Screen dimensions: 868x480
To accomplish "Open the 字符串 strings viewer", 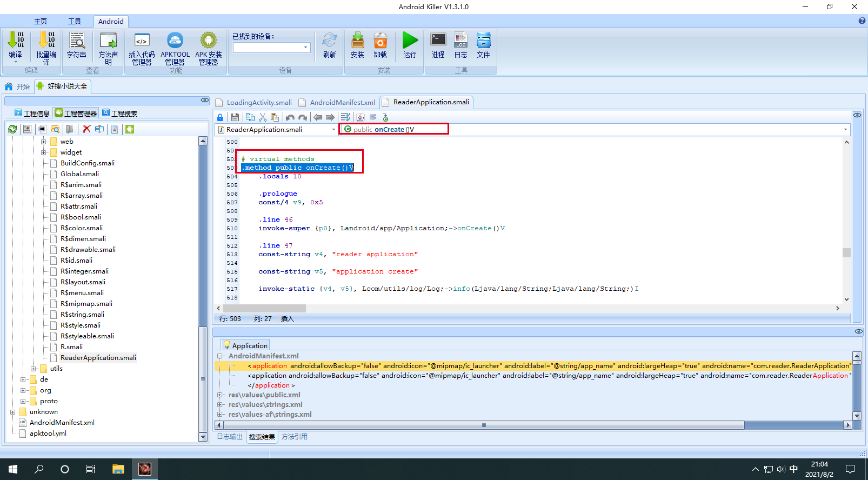I will [77, 41].
